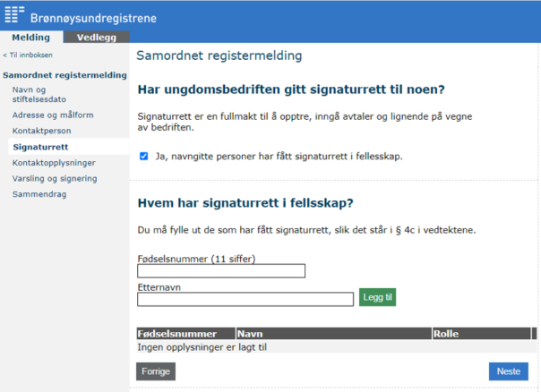The width and height of the screenshot is (541, 392).
Task: Switch to the Melding tab
Action: coord(31,38)
